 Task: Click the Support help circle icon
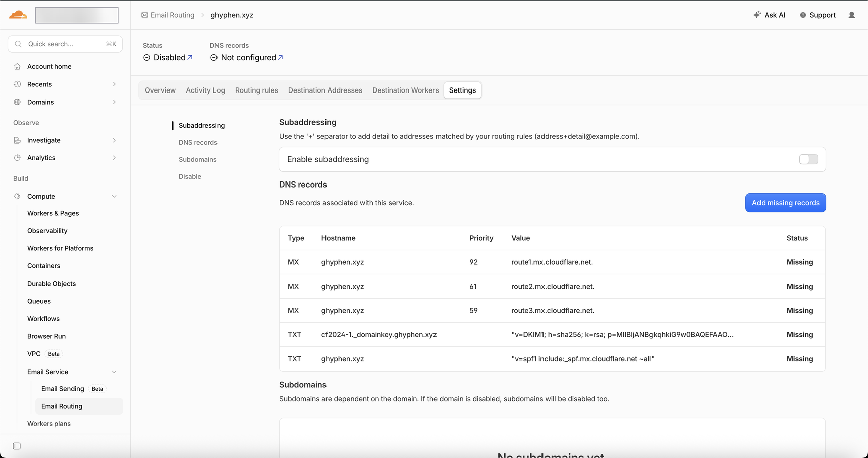click(x=803, y=15)
